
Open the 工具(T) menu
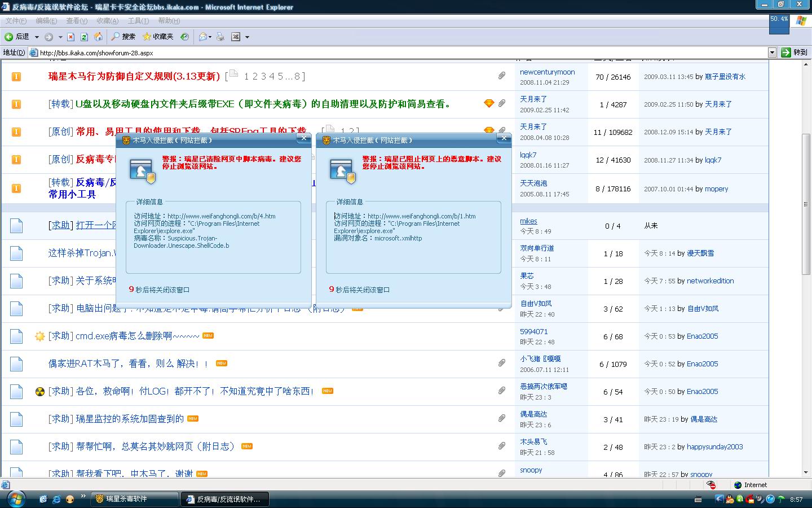point(138,21)
